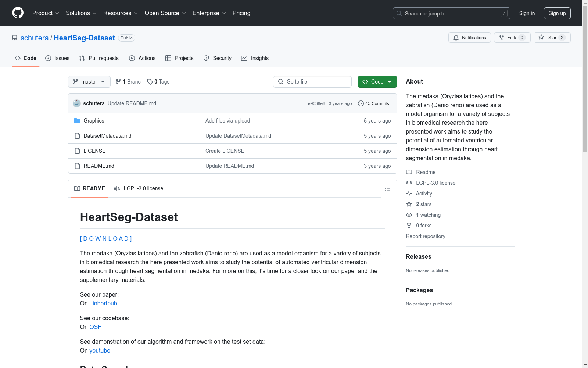Screen dimensions: 588x368
Task: Open the youtube demonstration link
Action: coord(100,351)
